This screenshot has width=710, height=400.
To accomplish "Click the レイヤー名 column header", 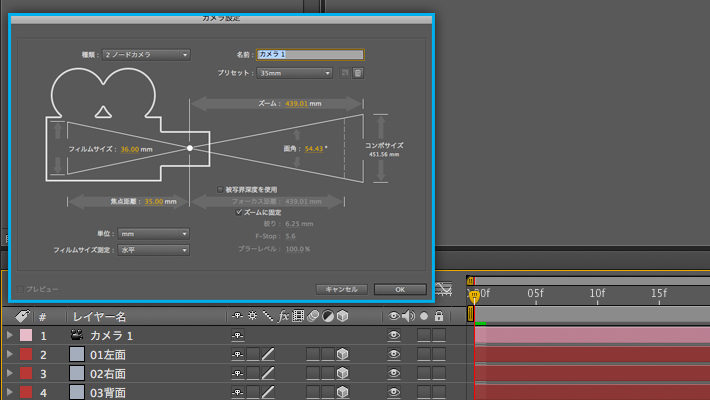I will pyautogui.click(x=100, y=316).
